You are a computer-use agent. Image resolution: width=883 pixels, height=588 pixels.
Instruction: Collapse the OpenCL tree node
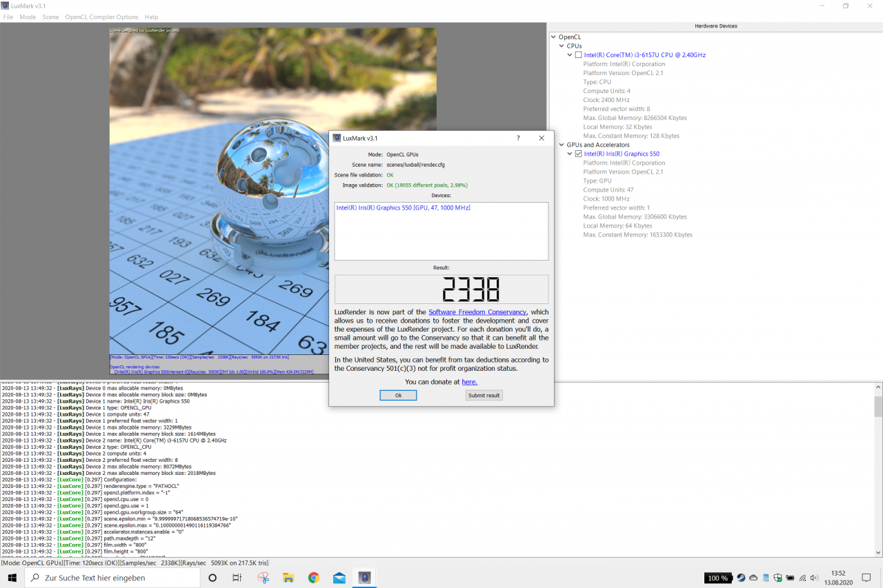point(553,37)
